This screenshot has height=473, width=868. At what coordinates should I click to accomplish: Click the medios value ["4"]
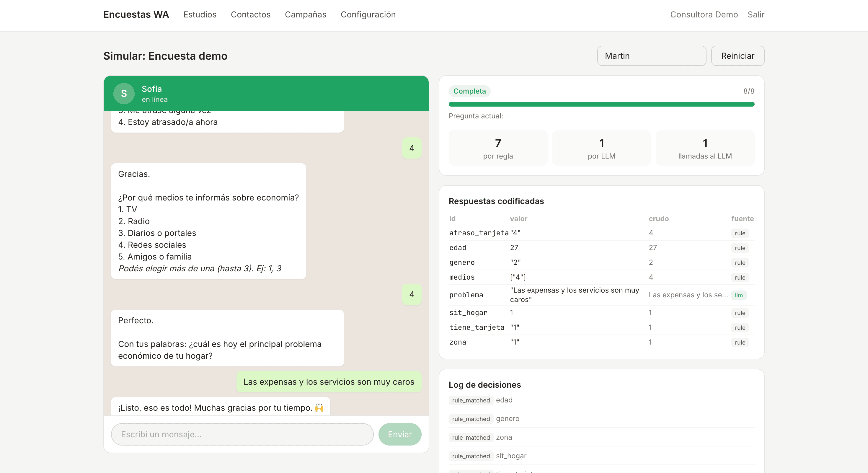[x=518, y=277]
